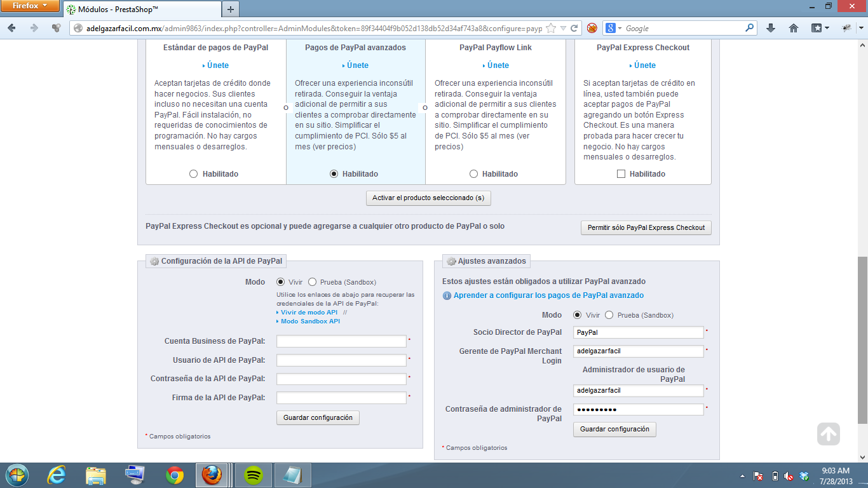868x488 pixels.
Task: Click Activar el producto seleccionado (s) button
Action: click(x=428, y=198)
